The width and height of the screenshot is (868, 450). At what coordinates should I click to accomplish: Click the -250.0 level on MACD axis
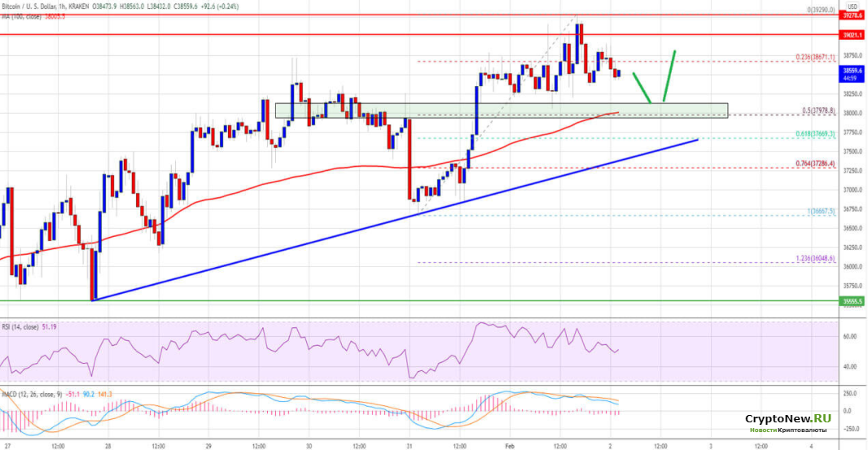[852, 429]
